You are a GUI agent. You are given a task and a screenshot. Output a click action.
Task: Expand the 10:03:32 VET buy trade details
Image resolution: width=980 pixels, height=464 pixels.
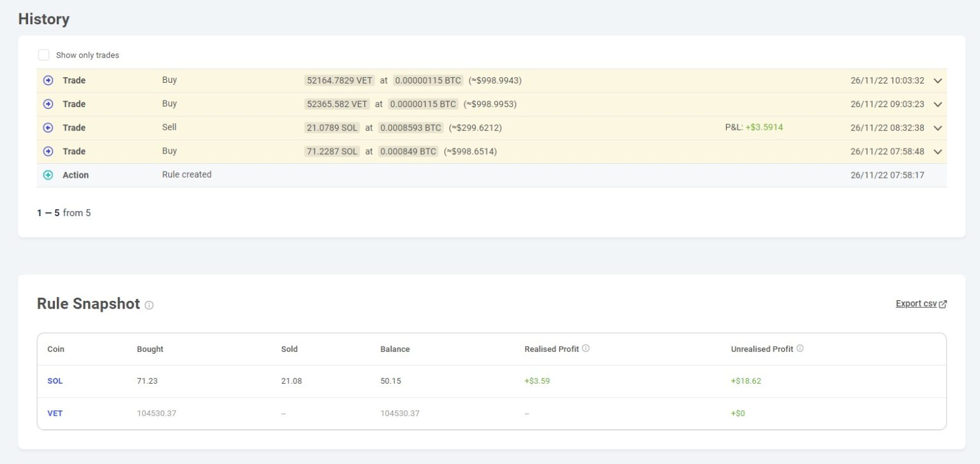[937, 81]
